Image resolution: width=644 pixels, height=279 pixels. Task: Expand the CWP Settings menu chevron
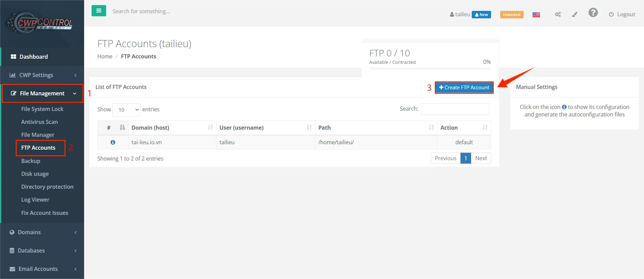click(76, 75)
